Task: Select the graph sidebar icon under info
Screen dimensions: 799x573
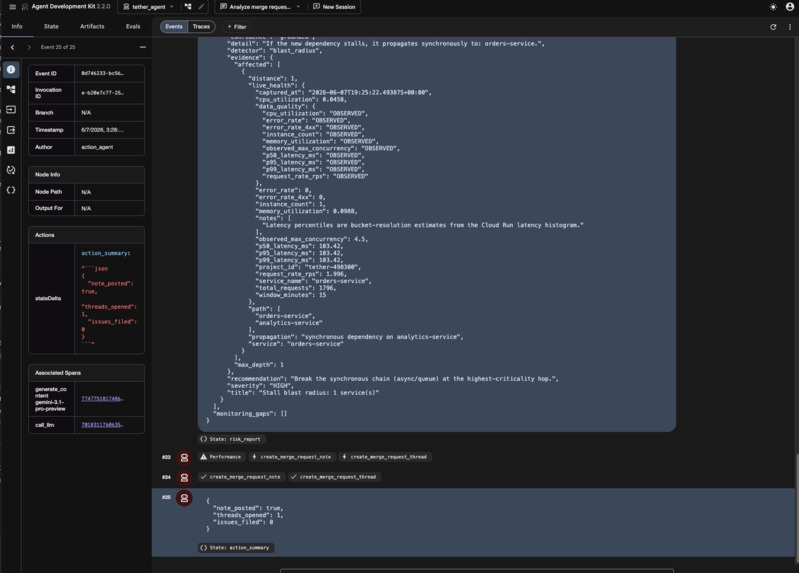Action: pyautogui.click(x=11, y=89)
